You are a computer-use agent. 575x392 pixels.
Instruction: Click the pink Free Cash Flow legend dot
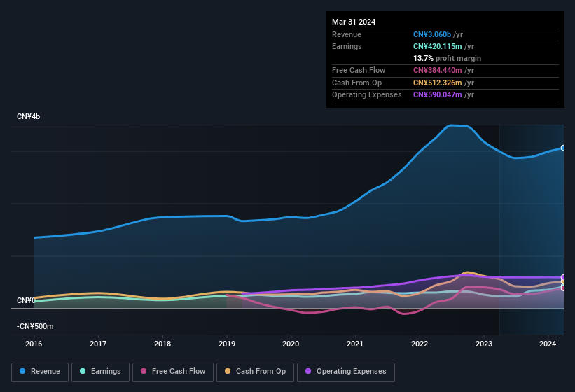(x=144, y=372)
